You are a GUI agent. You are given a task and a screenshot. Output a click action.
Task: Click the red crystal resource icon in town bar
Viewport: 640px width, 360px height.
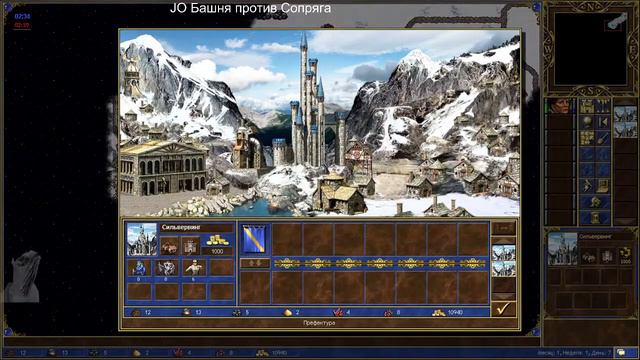(x=338, y=313)
